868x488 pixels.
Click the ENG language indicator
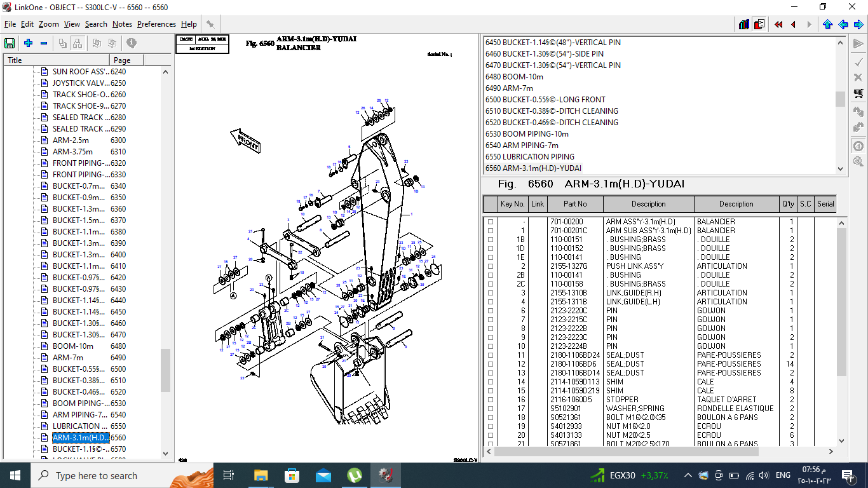pyautogui.click(x=783, y=475)
